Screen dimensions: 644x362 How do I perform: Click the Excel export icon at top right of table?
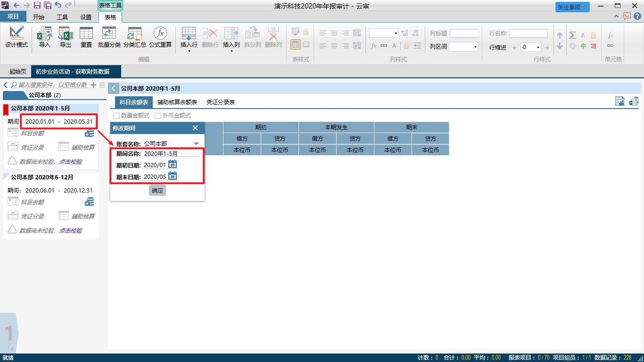[x=634, y=101]
